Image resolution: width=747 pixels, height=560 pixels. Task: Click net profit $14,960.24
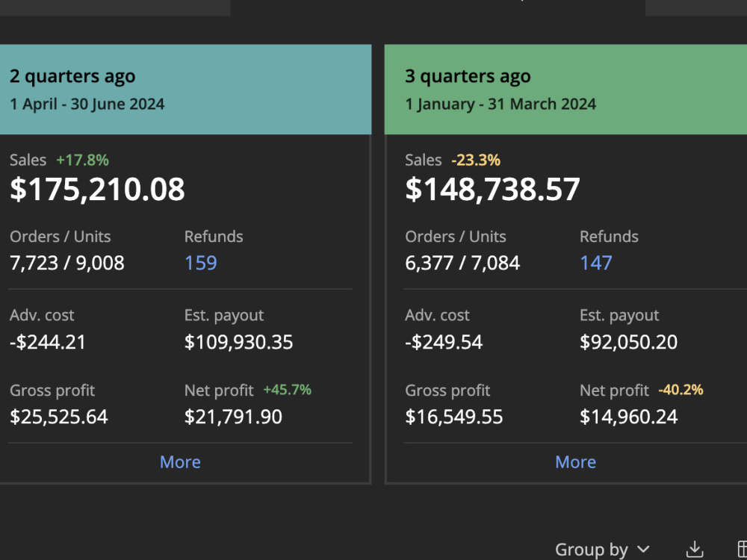coord(629,417)
